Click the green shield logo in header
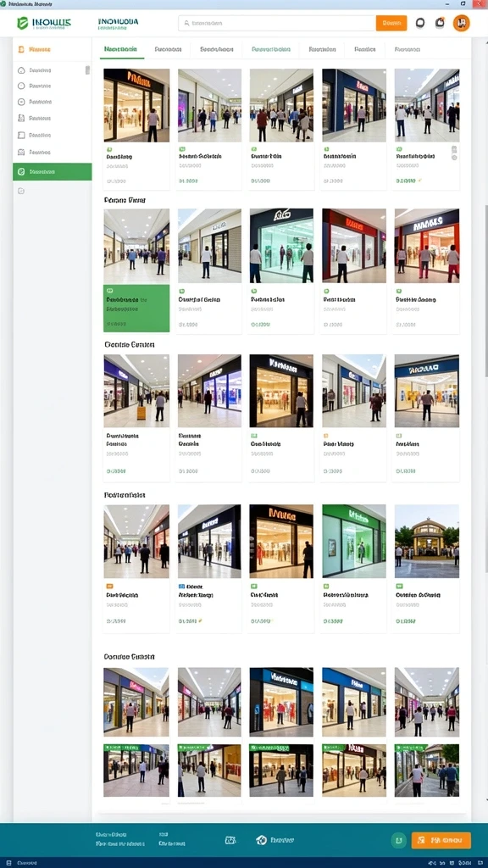 [23, 23]
